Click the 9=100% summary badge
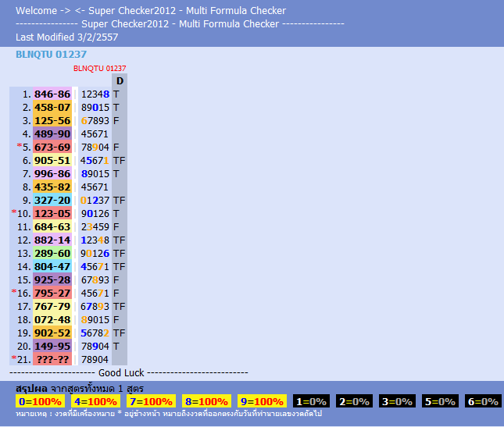This screenshot has height=427, width=504. (263, 401)
